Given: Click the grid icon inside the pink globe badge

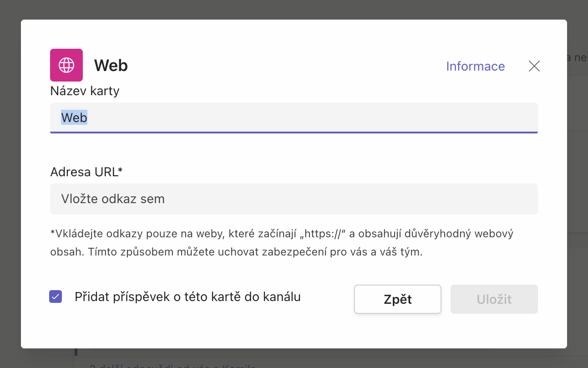Looking at the screenshot, I should 66,65.
